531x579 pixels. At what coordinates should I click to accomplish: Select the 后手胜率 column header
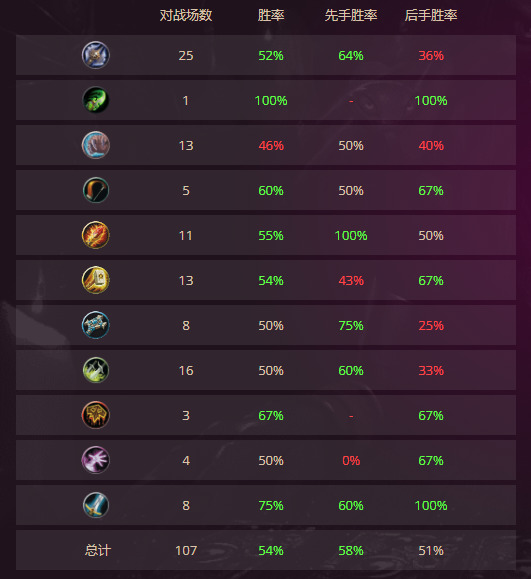click(x=431, y=16)
